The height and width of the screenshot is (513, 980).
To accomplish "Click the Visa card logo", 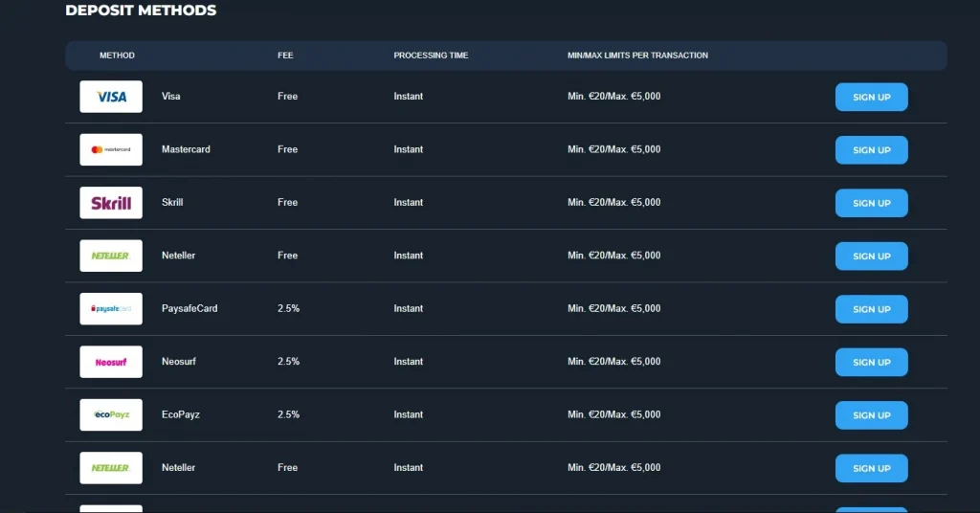I will pyautogui.click(x=111, y=97).
